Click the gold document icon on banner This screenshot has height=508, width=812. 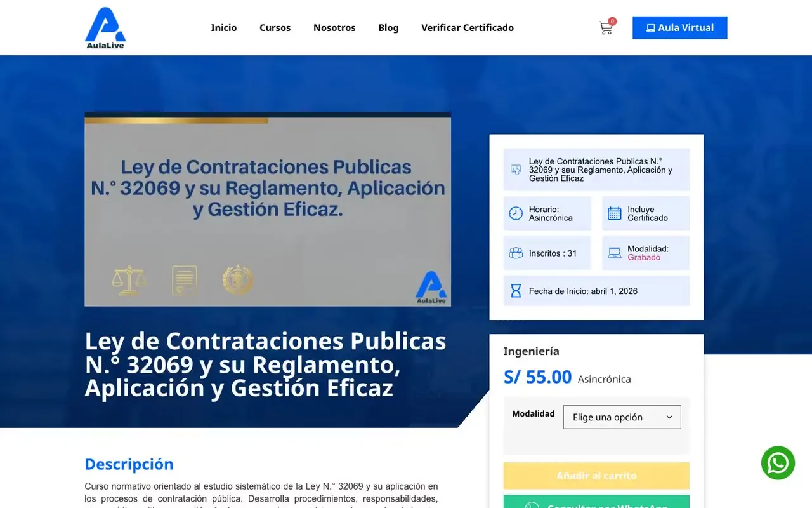pos(185,280)
